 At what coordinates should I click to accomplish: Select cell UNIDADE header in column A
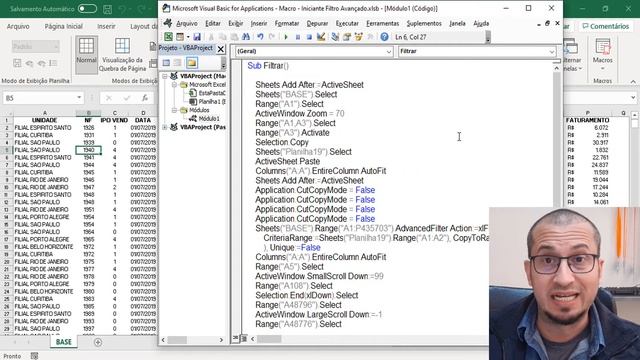[44, 120]
